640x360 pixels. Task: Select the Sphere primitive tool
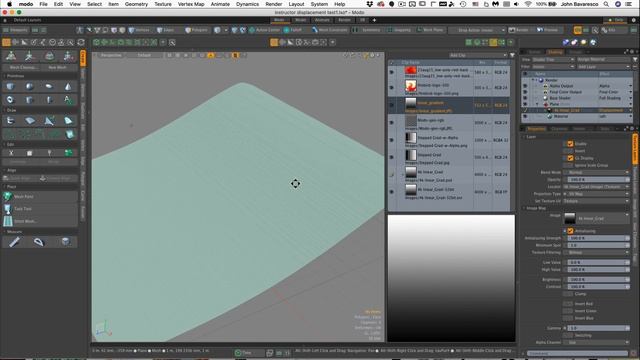[x=29, y=87]
